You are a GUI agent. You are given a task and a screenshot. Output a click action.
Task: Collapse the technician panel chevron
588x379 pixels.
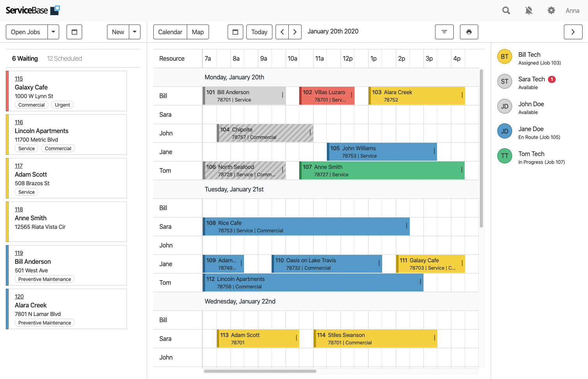pos(573,32)
